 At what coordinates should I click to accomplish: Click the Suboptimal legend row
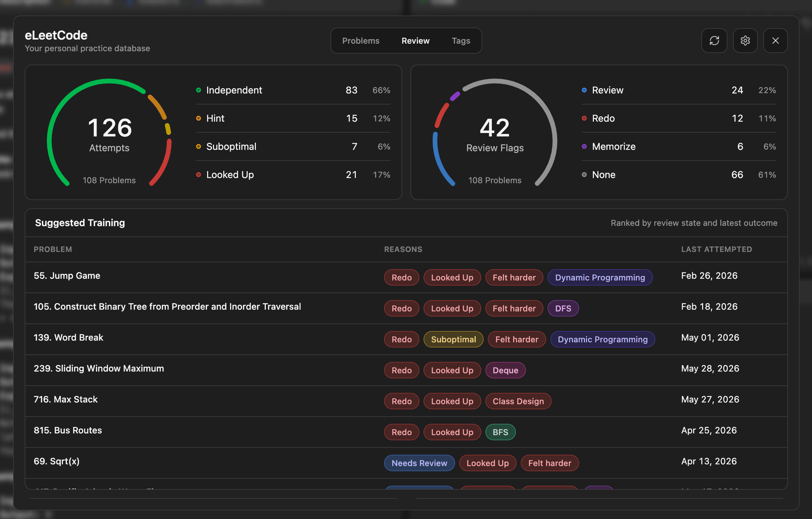point(293,146)
